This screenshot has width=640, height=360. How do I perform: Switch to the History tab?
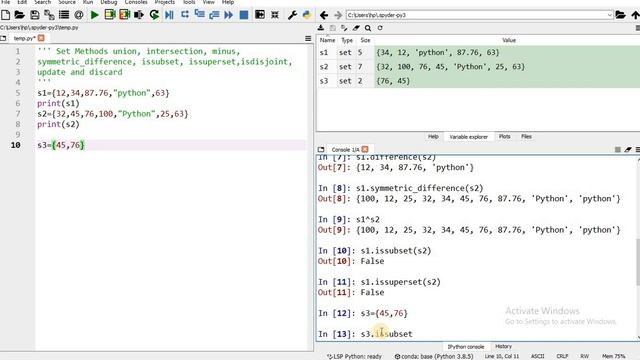pos(503,346)
